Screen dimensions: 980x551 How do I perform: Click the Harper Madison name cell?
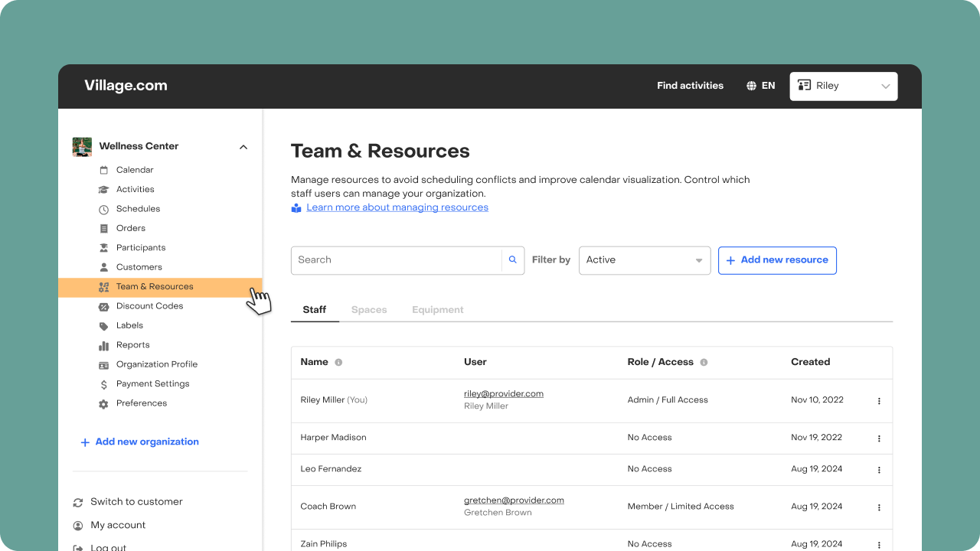pyautogui.click(x=334, y=438)
